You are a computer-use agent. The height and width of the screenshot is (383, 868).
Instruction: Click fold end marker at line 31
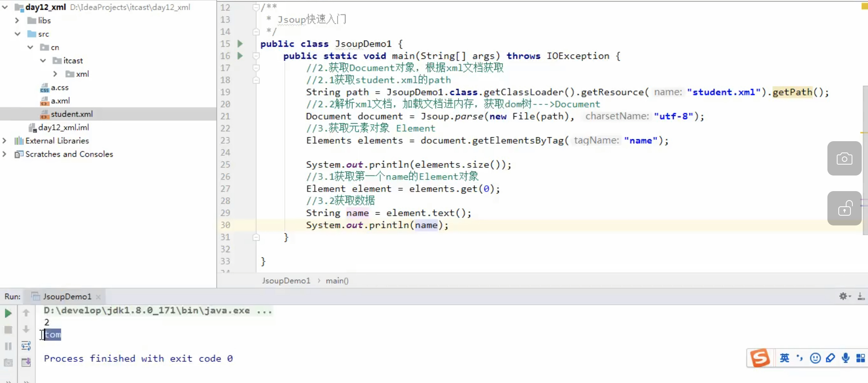click(x=256, y=237)
